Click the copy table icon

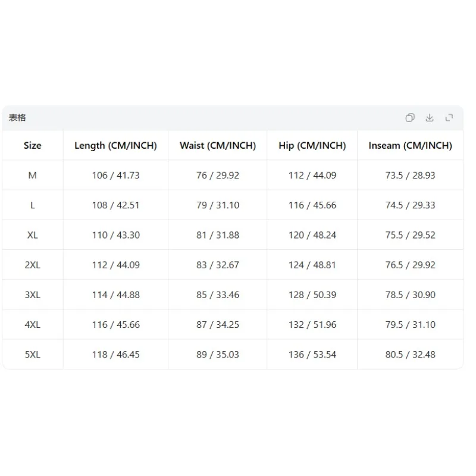point(410,118)
